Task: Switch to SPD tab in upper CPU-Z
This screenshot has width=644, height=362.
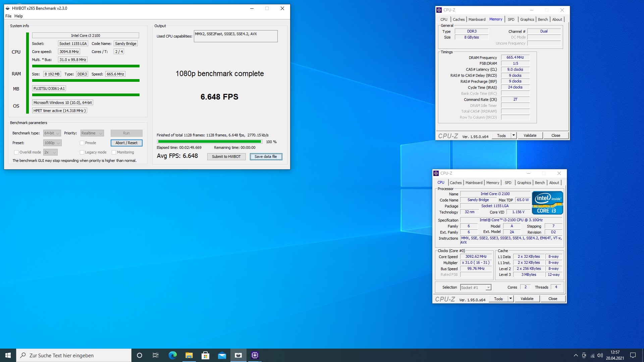Action: click(x=511, y=19)
